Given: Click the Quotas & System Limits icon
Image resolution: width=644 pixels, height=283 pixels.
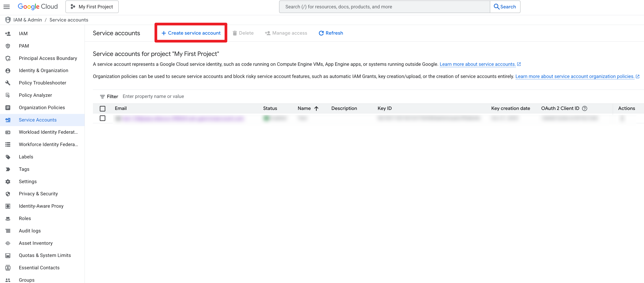Looking at the screenshot, I should pyautogui.click(x=8, y=255).
